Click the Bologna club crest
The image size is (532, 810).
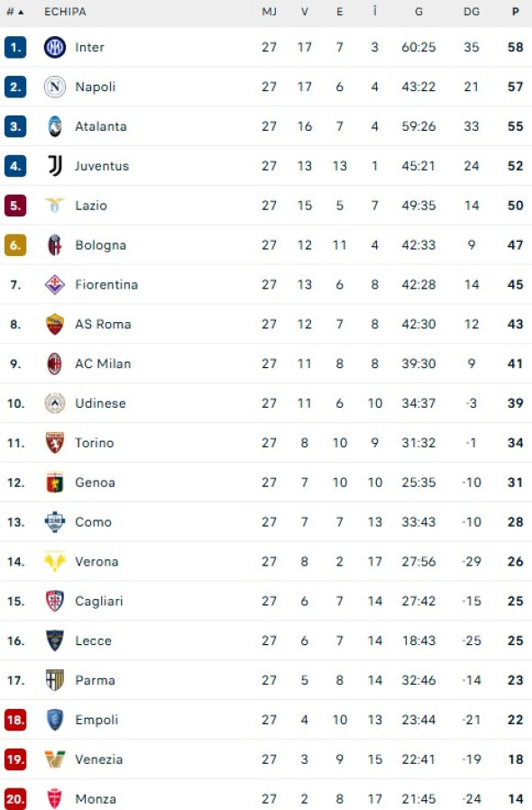coord(54,244)
